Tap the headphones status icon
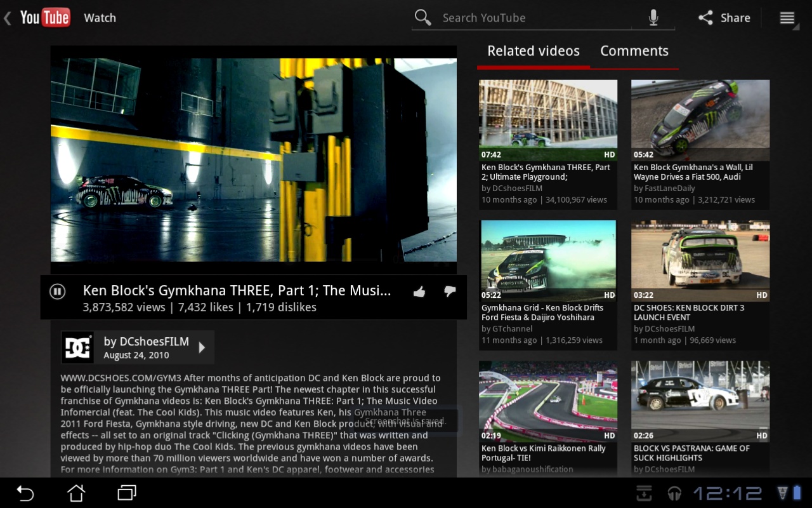 [x=674, y=493]
